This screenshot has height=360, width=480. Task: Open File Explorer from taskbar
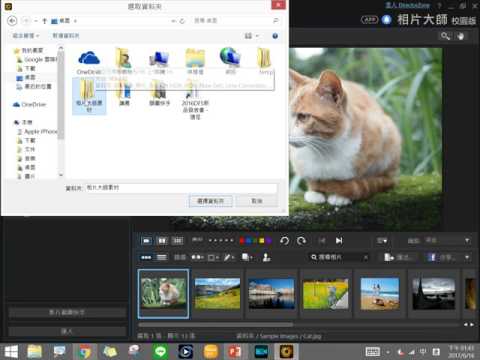pos(35,352)
